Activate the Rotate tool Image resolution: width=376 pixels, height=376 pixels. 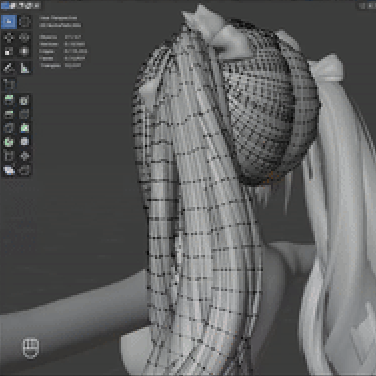[x=24, y=37]
